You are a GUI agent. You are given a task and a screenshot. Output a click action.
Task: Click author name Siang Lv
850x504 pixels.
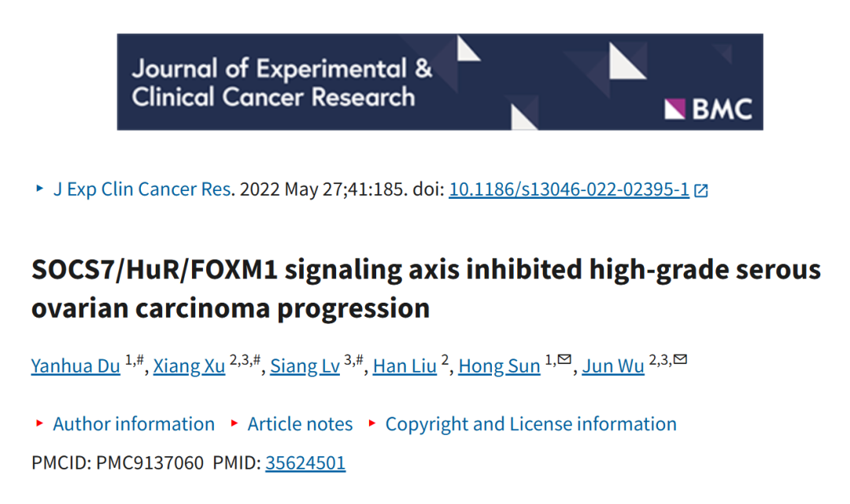click(305, 366)
